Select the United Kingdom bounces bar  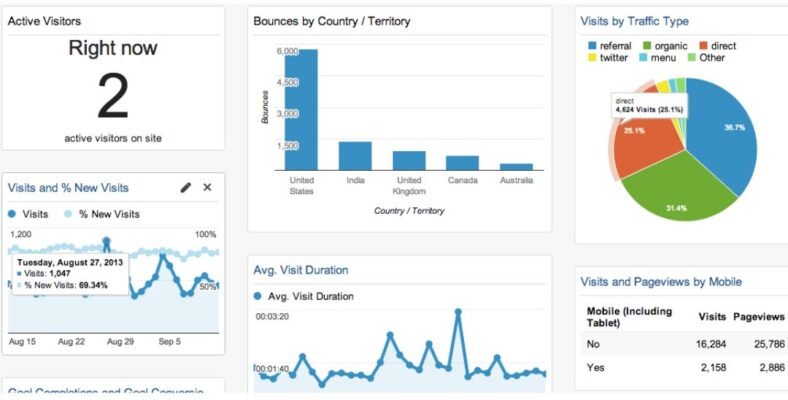tap(409, 161)
